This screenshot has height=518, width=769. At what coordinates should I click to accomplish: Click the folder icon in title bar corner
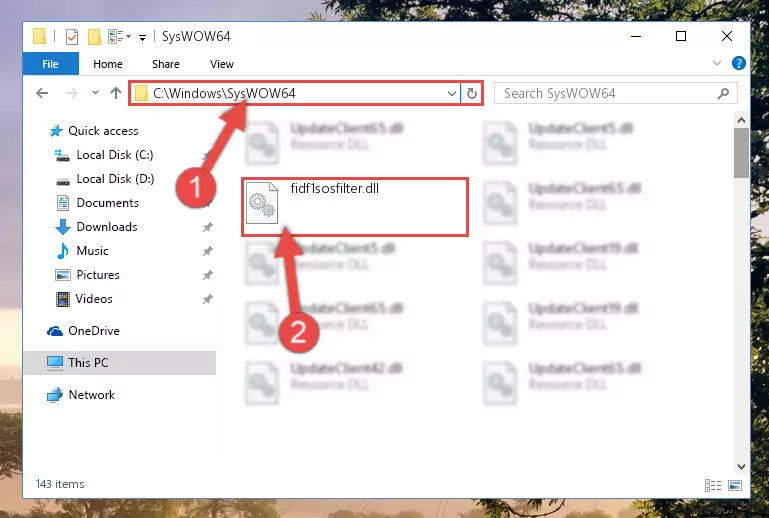tap(39, 37)
